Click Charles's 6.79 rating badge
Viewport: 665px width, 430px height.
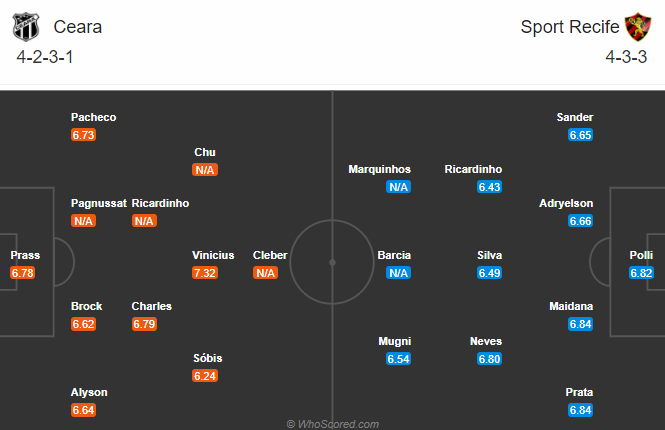tap(144, 324)
